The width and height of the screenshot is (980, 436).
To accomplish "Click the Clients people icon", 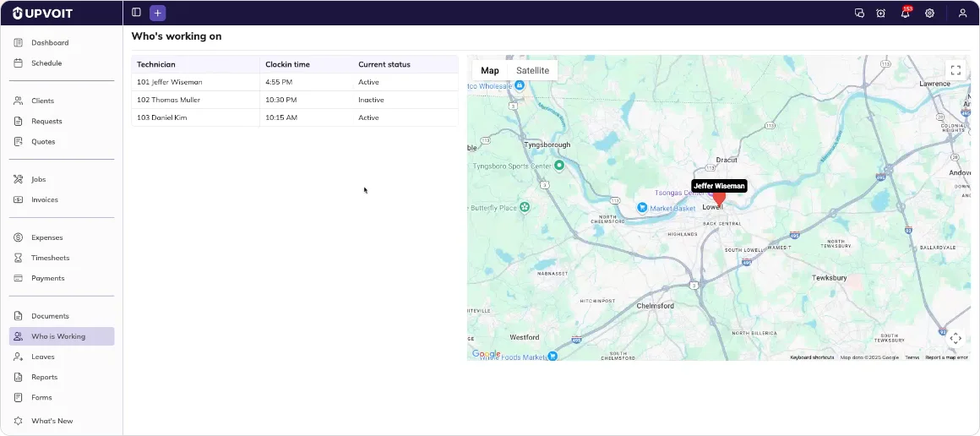I will 18,101.
